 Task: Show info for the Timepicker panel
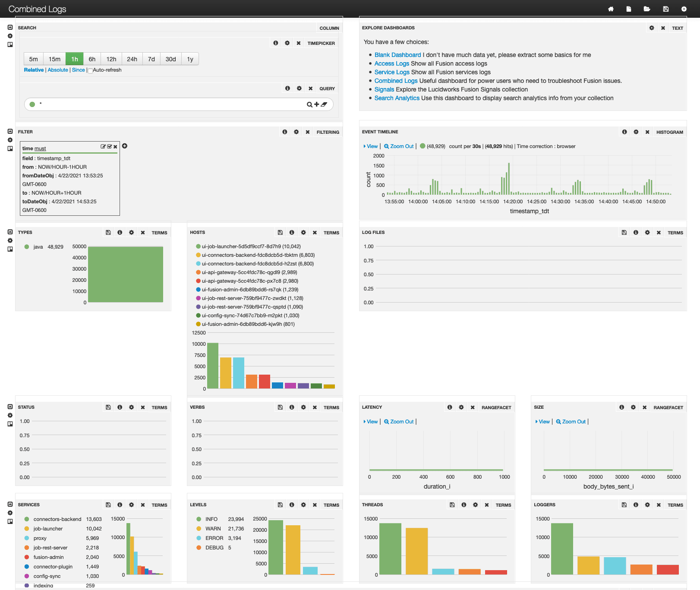coord(276,43)
